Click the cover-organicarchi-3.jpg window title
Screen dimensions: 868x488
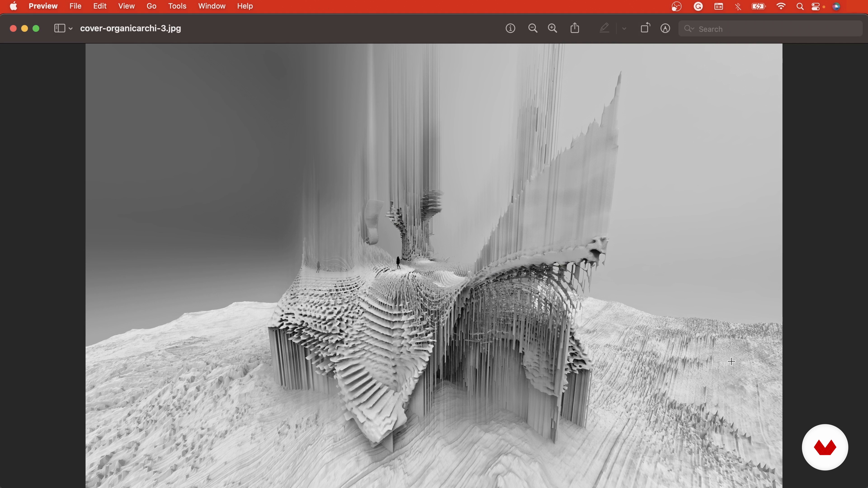[131, 29]
